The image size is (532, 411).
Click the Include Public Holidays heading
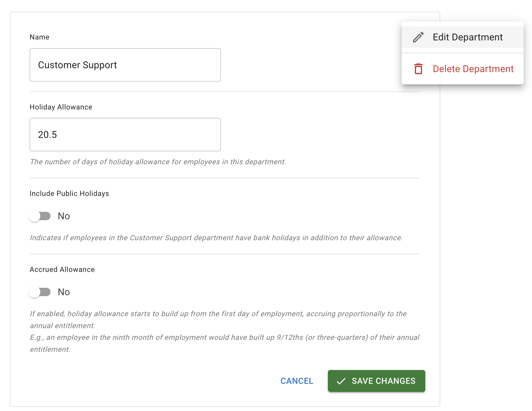tap(69, 194)
